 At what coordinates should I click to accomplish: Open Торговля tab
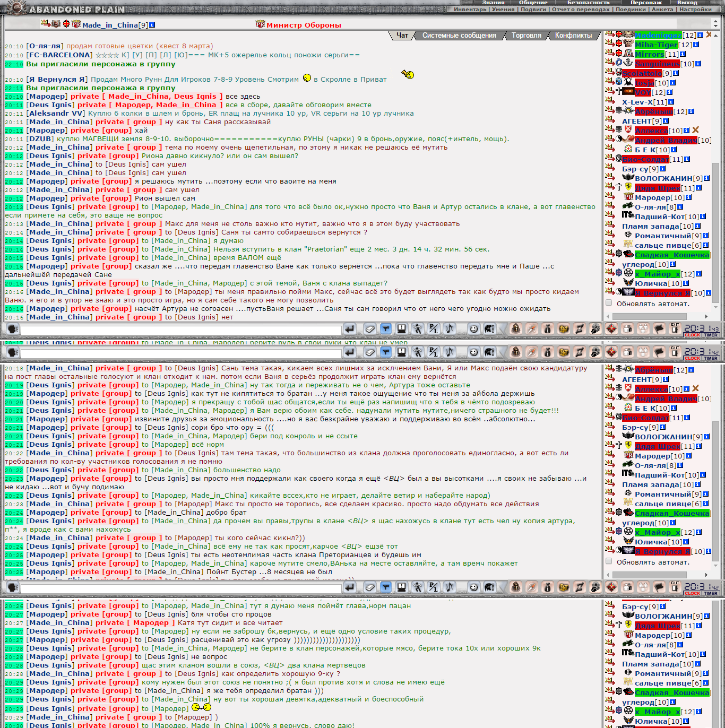click(x=527, y=36)
